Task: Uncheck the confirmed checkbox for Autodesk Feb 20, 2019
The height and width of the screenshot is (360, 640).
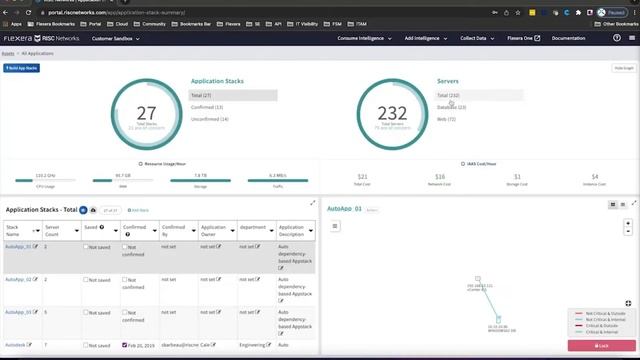Action: pyautogui.click(x=124, y=345)
